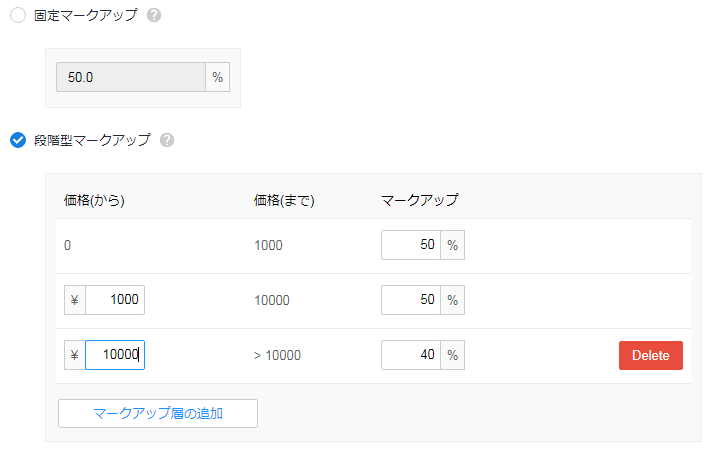Click the percent addon beside the 40 field
Viewport: 709px width, 449px height.
pyautogui.click(x=453, y=355)
